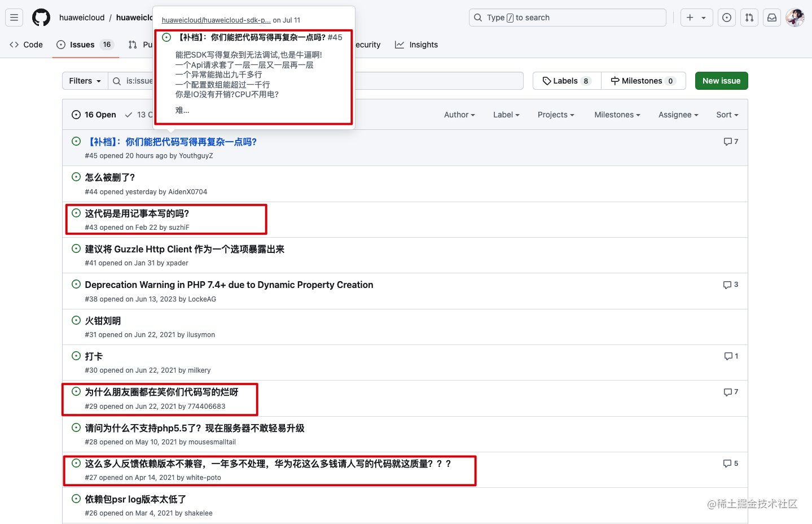Open the huaweicloud owner link
The width and height of the screenshot is (812, 524).
82,18
